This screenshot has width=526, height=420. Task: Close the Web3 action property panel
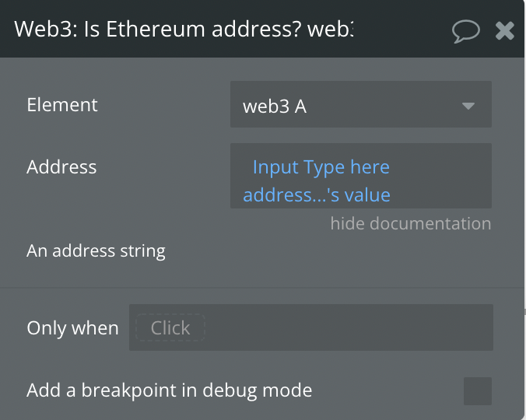pos(505,31)
